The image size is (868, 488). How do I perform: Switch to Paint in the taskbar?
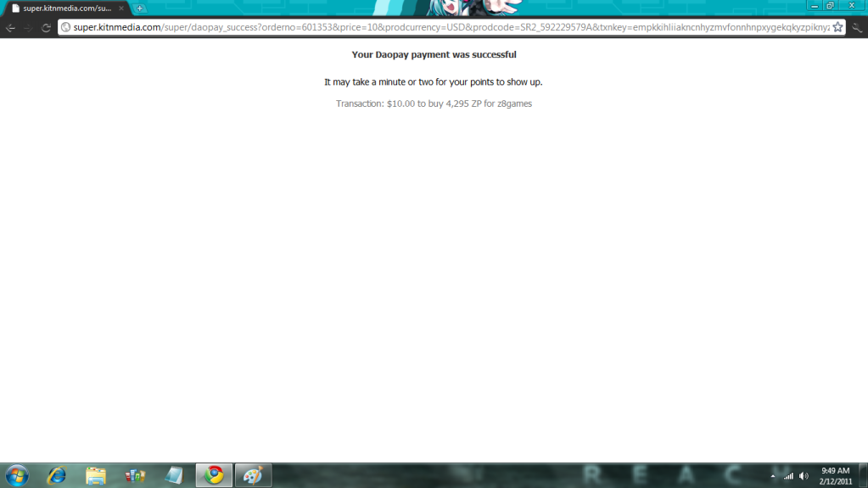point(253,475)
